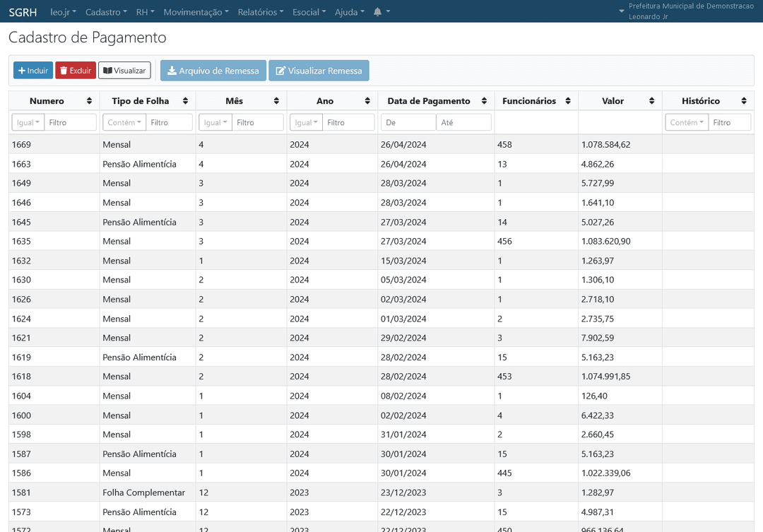Image resolution: width=763 pixels, height=532 pixels.
Task: Select payment number 1600
Action: pos(21,415)
